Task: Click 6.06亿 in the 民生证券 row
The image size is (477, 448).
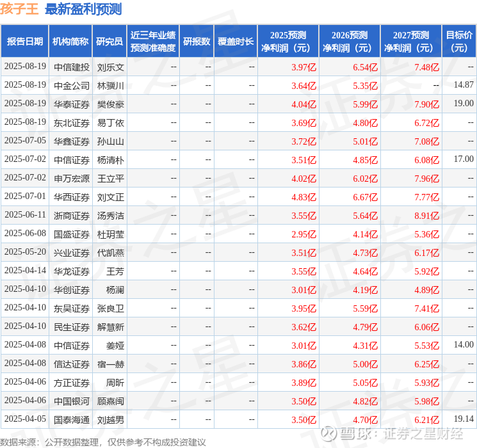Action: click(427, 327)
